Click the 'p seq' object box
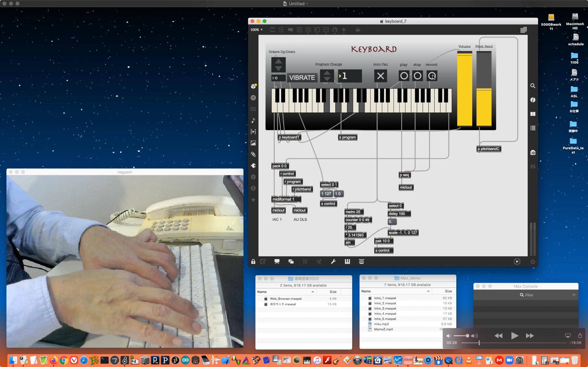Screen dimensions: 588x367 (404, 175)
